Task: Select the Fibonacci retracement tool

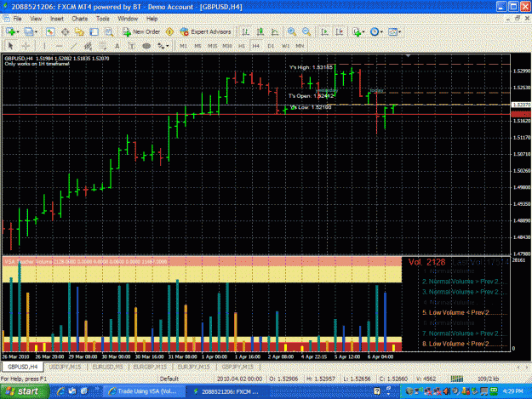Action: point(102,46)
